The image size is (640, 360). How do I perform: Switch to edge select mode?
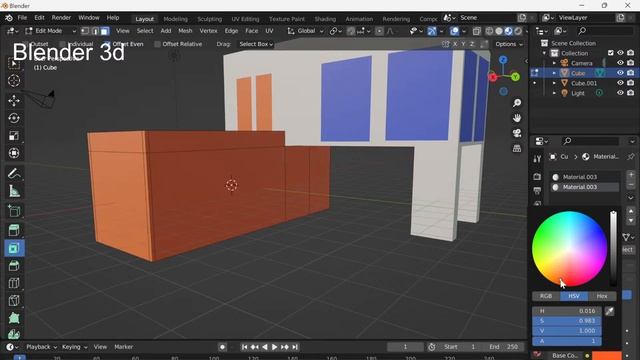tap(95, 31)
